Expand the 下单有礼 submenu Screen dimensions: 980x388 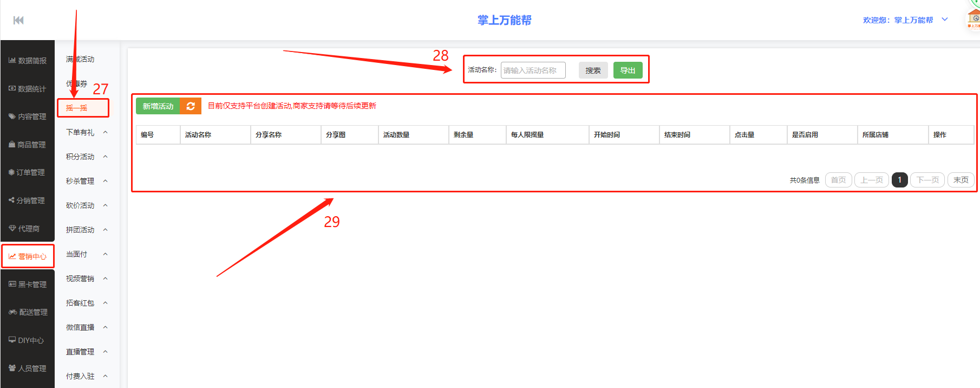[x=86, y=132]
